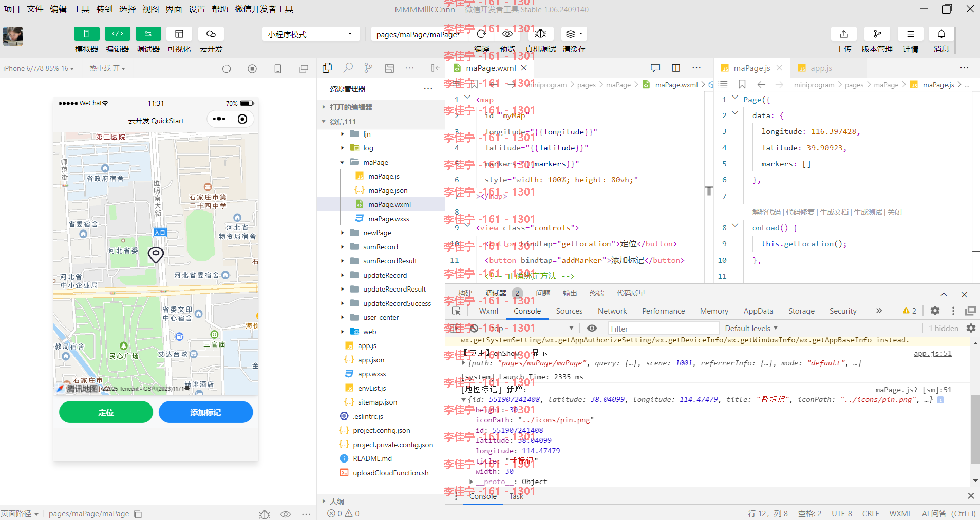Open the Default levels dropdown
This screenshot has height=520, width=980.
tap(751, 329)
